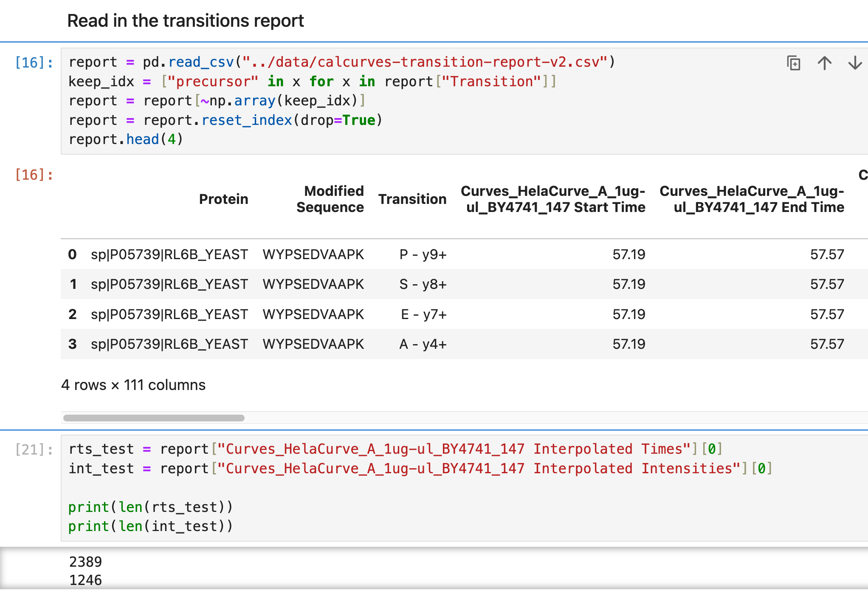The image size is (868, 616).
Task: Click the 'Read in the transitions report' heading
Action: pos(186,21)
